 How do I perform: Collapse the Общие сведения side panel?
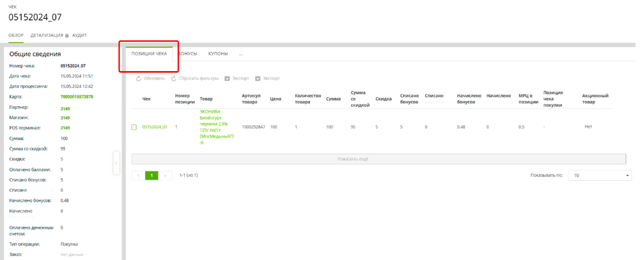click(116, 163)
